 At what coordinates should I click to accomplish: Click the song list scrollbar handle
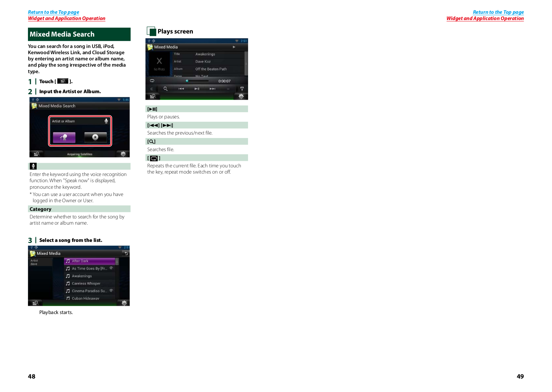click(x=117, y=261)
